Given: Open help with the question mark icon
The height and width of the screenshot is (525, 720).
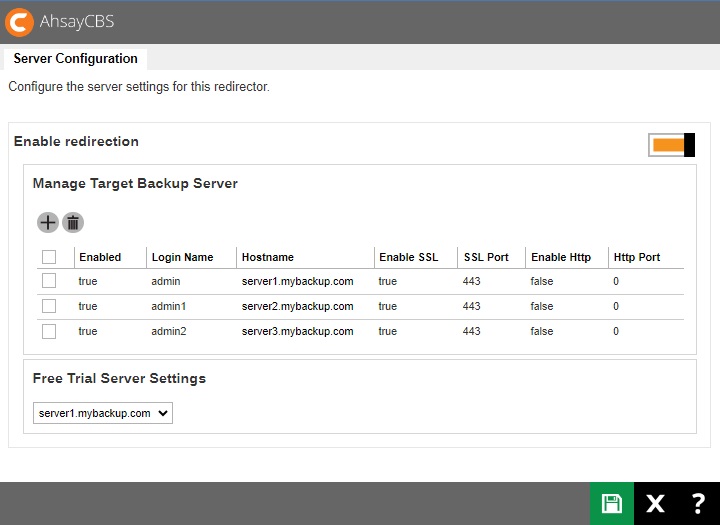Looking at the screenshot, I should pyautogui.click(x=698, y=503).
